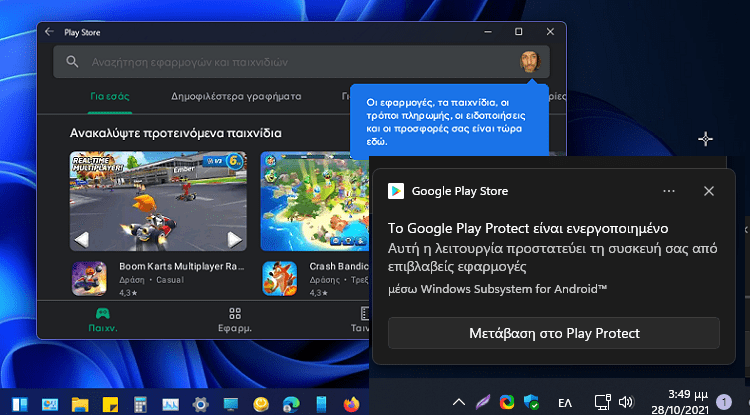Open File Explorer from the taskbar
Screen dimensions: 750x415
[x=80, y=404]
